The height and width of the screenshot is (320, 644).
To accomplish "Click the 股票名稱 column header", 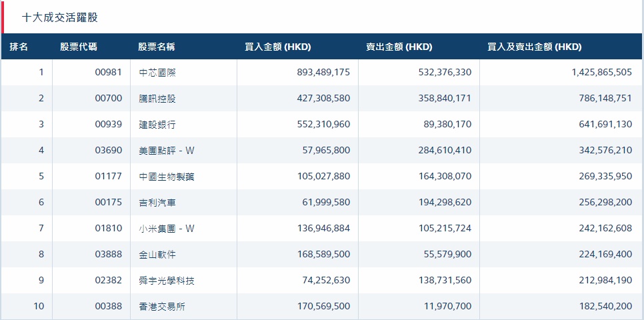I will [x=157, y=47].
